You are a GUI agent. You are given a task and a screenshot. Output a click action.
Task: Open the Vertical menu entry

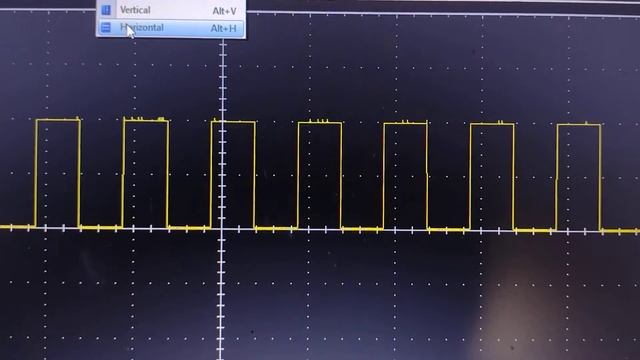click(171, 10)
